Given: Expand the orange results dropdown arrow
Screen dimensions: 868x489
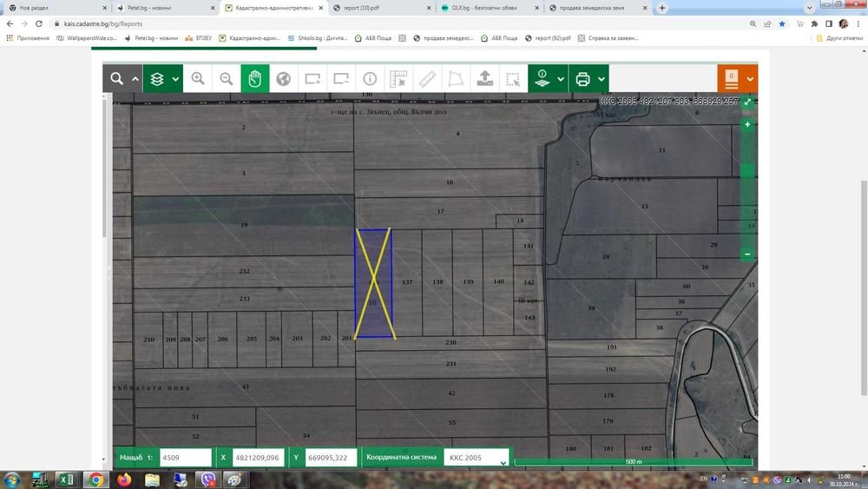Looking at the screenshot, I should [x=750, y=79].
